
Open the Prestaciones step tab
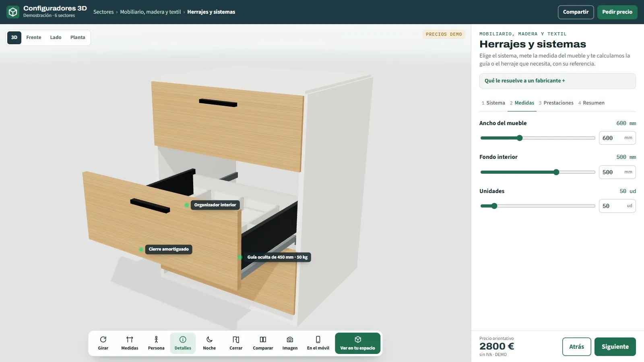[x=556, y=103]
